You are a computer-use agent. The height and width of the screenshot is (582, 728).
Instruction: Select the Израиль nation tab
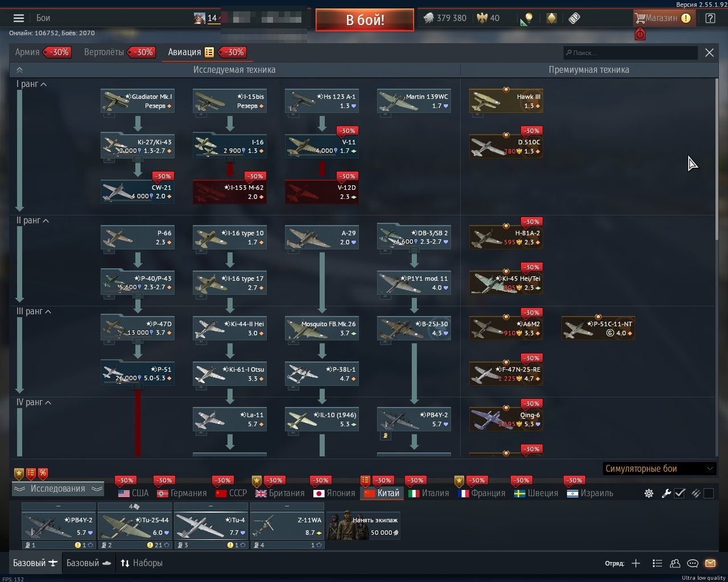(x=590, y=493)
